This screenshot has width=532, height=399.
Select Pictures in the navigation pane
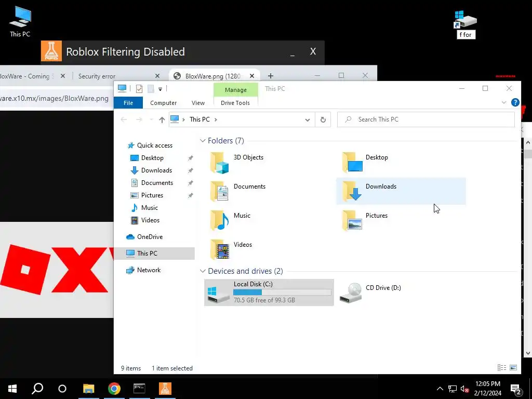pyautogui.click(x=152, y=195)
